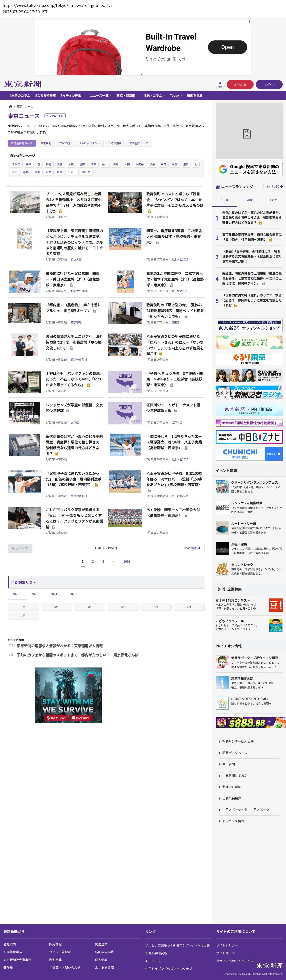Go to page 2 in pagination
The height and width of the screenshot is (980, 286).
point(93,562)
